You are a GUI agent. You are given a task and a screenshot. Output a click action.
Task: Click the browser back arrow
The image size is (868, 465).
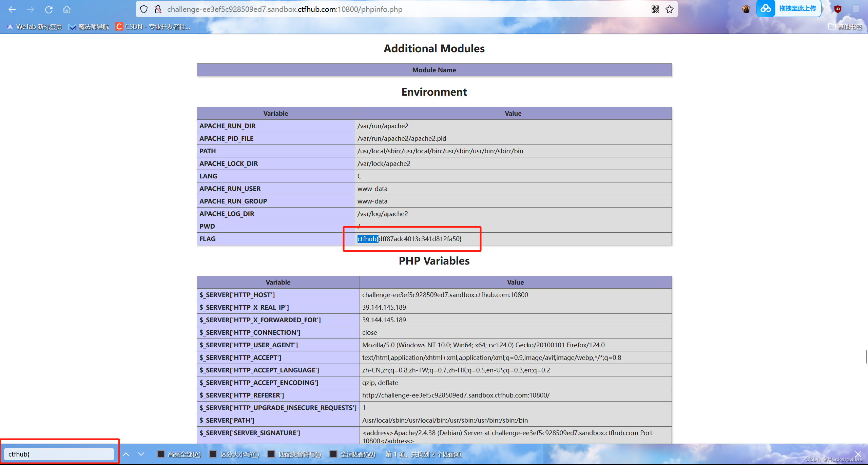[x=12, y=9]
